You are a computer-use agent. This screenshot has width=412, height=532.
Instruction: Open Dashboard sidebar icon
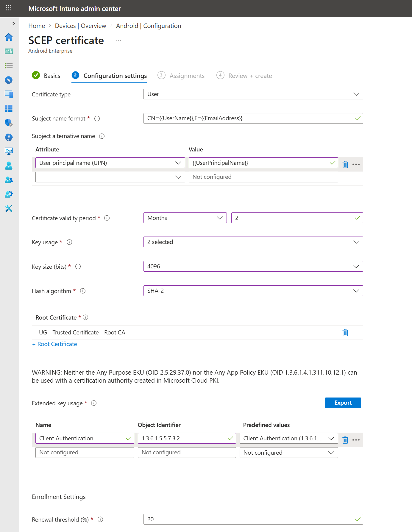click(x=9, y=51)
